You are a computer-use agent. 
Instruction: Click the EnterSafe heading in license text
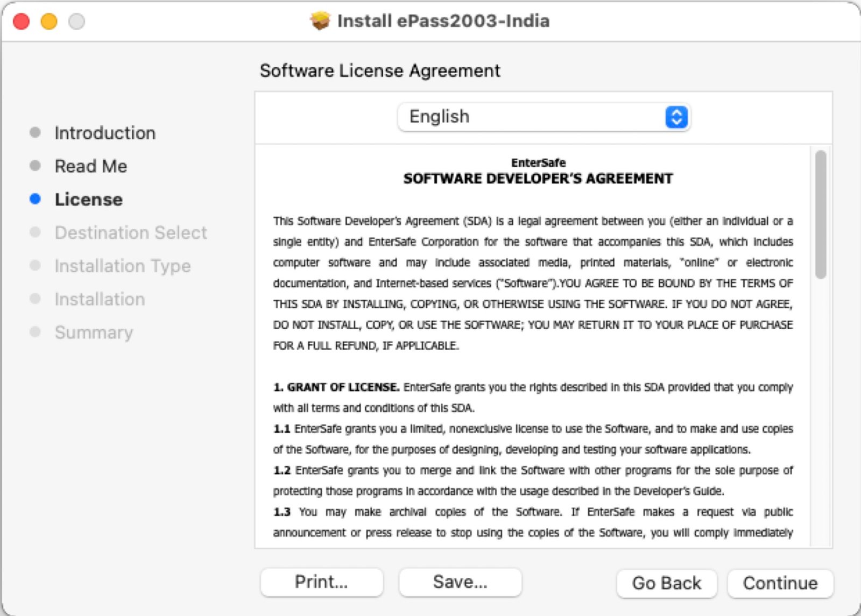coord(538,162)
